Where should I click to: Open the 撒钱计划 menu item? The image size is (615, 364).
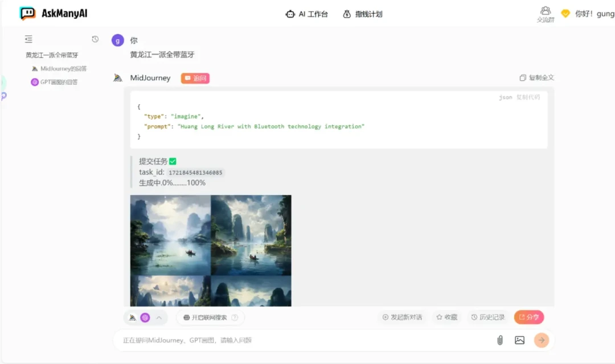(363, 14)
